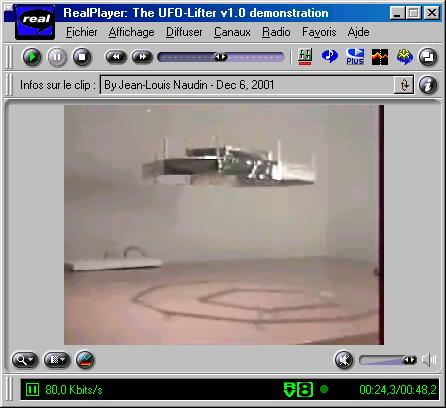
Task: Click the playback position seek slider
Action: click(x=221, y=57)
